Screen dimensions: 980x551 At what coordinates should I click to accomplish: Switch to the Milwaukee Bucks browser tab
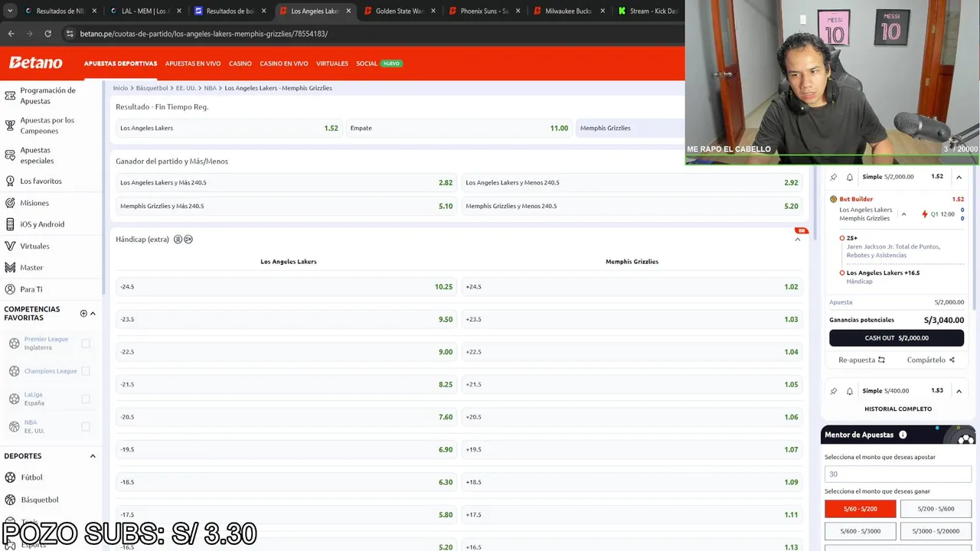[x=568, y=11]
